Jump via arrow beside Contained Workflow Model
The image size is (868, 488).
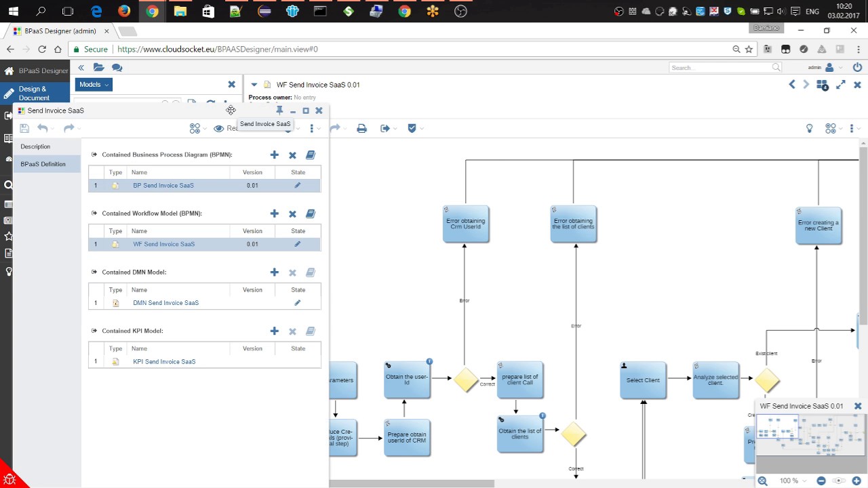pyautogui.click(x=94, y=213)
